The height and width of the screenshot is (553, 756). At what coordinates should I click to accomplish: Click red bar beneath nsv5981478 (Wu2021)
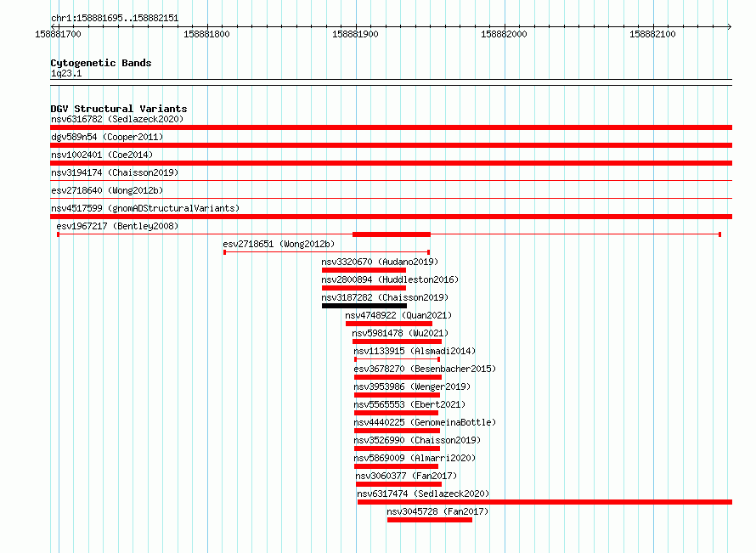[397, 341]
